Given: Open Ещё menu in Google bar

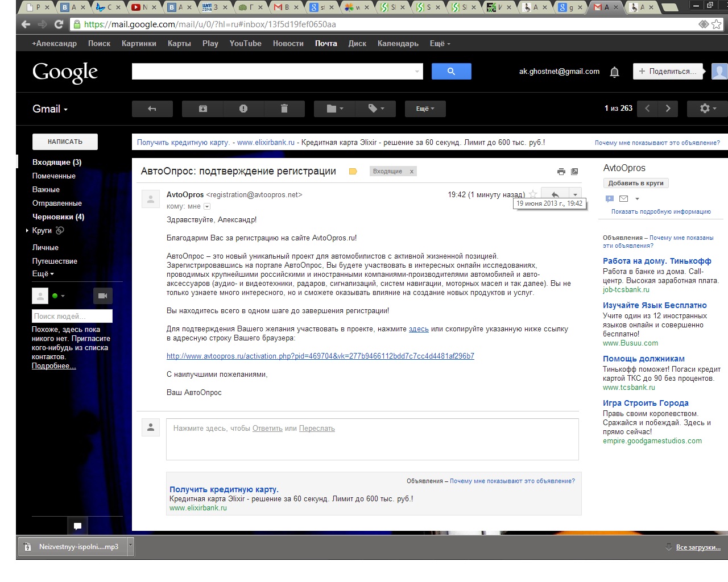Looking at the screenshot, I should click(x=440, y=43).
